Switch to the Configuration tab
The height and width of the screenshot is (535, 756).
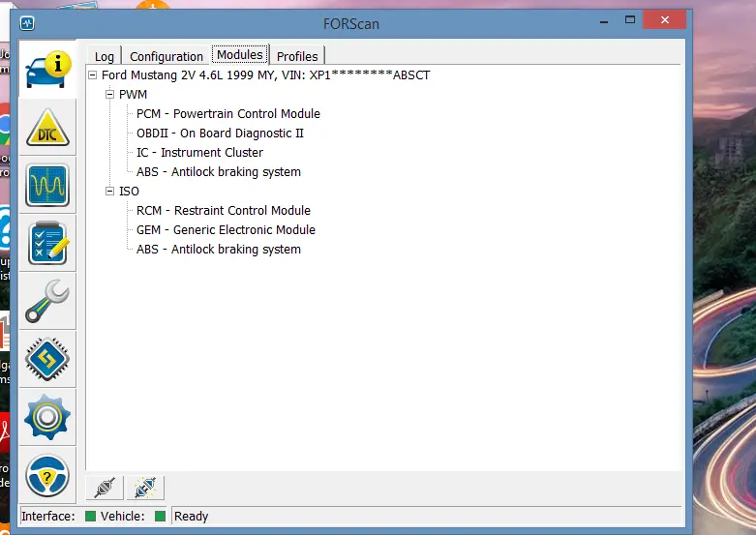(x=166, y=56)
